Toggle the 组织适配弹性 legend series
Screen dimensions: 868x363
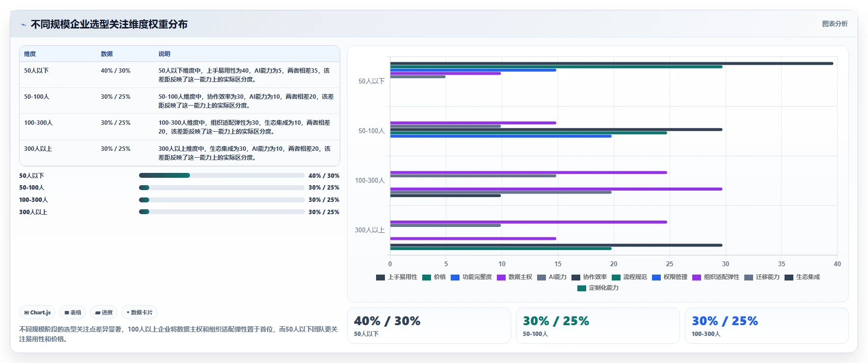coord(716,277)
